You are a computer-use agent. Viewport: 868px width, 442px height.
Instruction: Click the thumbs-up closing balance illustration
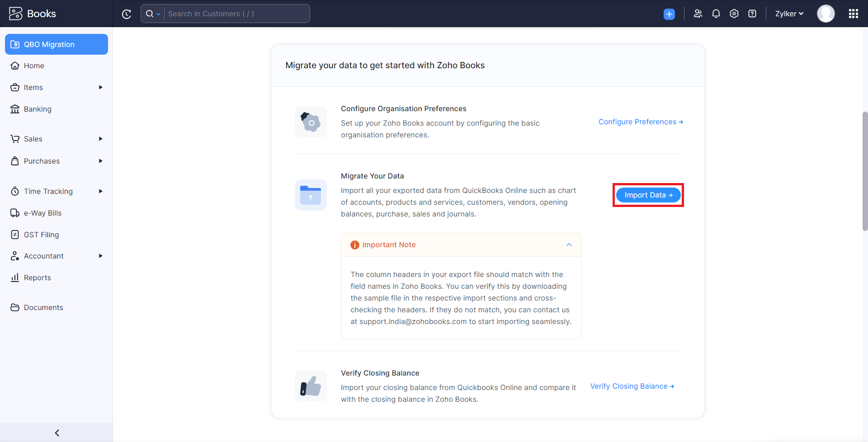coord(311,386)
